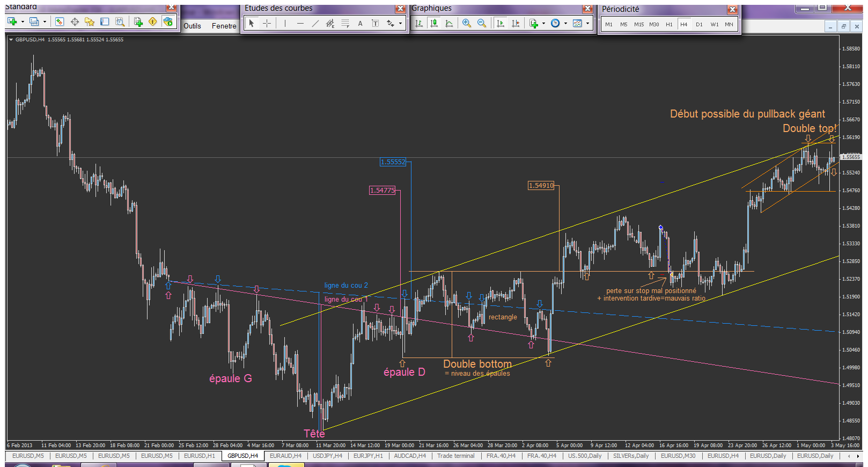
Task: Close the Périodicité toolbar
Action: (x=732, y=10)
